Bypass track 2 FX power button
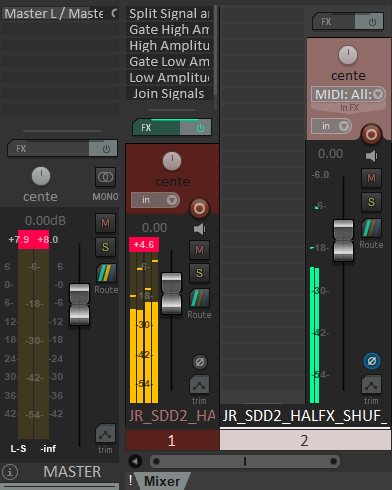The image size is (392, 490). [x=369, y=22]
